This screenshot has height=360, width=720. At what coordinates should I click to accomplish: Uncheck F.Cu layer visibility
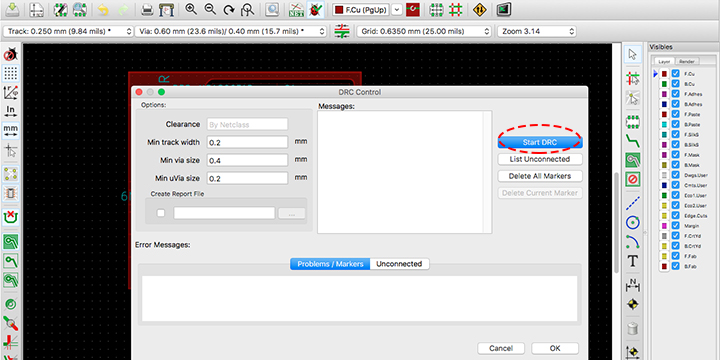[x=675, y=73]
